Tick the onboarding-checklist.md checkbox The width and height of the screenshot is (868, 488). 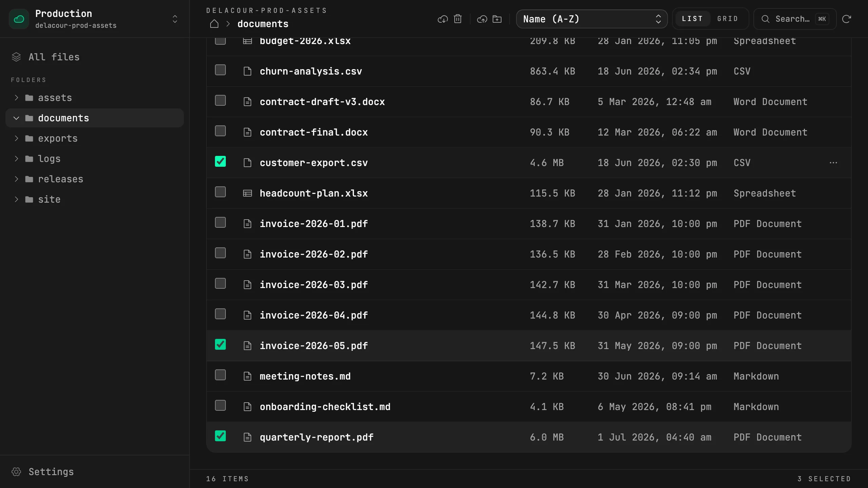(220, 405)
